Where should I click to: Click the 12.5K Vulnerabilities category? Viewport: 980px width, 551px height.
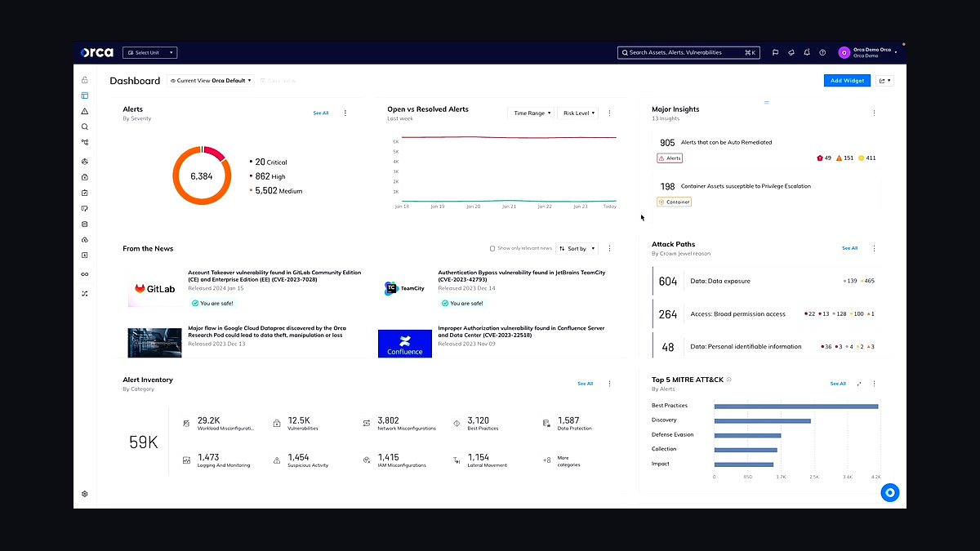[x=296, y=423]
